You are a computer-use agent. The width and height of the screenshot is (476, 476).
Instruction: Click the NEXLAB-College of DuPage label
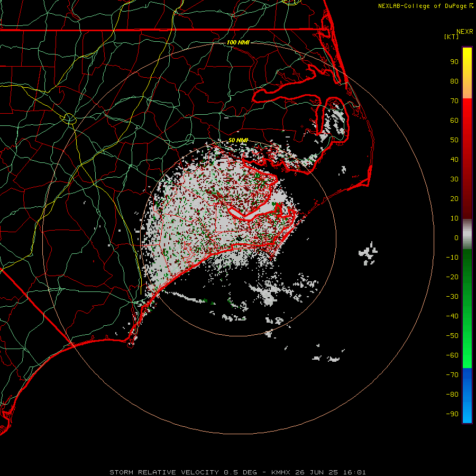pyautogui.click(x=425, y=6)
